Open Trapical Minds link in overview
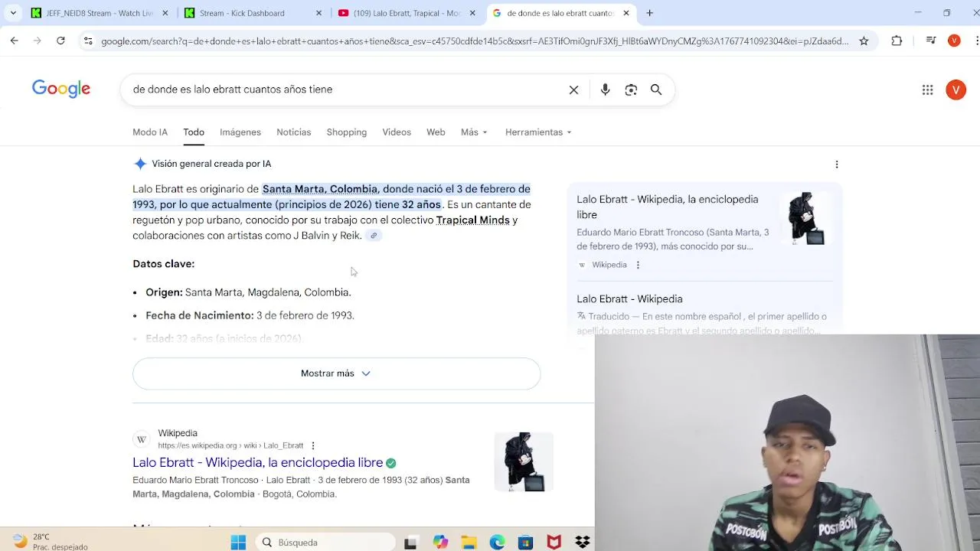Viewport: 980px width, 551px height. (472, 220)
